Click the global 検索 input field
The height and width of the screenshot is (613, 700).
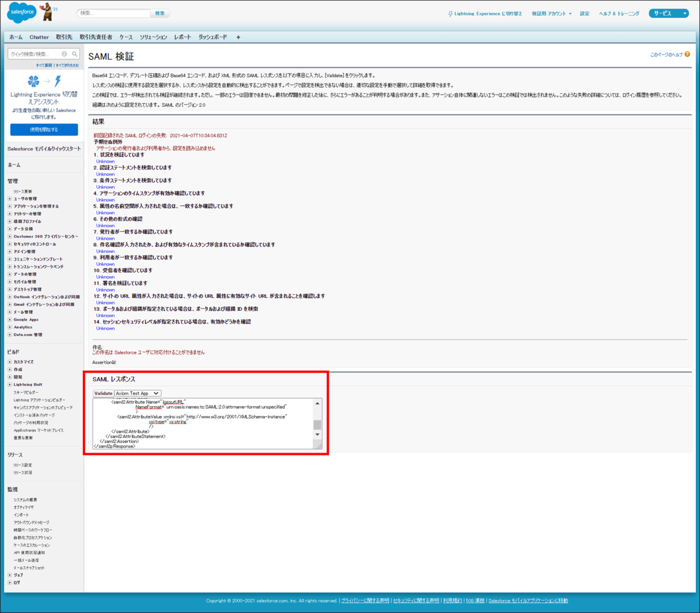[114, 13]
